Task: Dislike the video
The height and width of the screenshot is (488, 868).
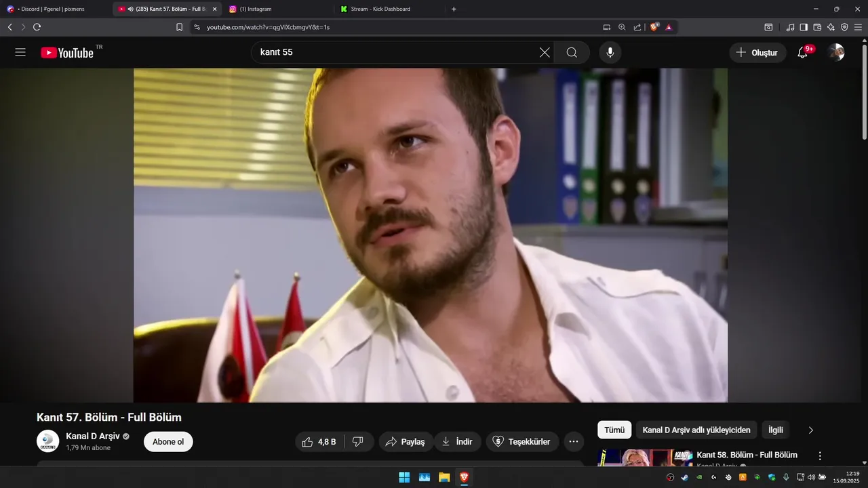Action: pyautogui.click(x=358, y=442)
